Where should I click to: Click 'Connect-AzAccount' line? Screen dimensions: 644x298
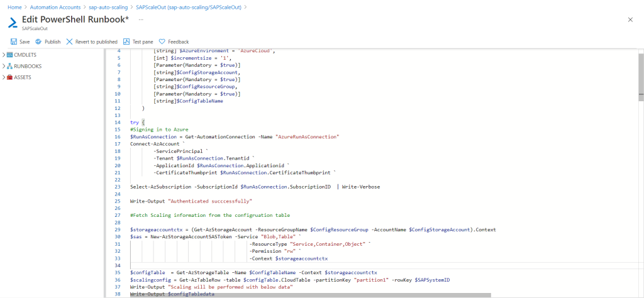pos(157,144)
